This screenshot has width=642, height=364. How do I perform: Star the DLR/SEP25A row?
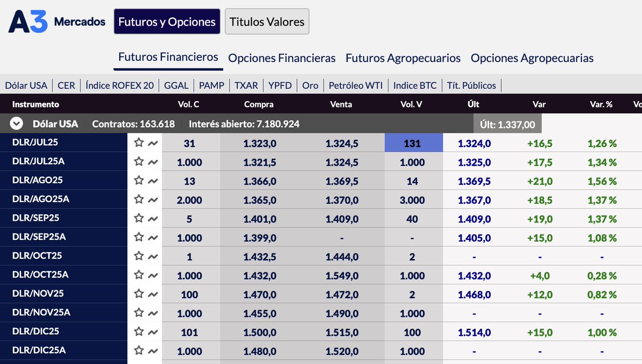[139, 237]
